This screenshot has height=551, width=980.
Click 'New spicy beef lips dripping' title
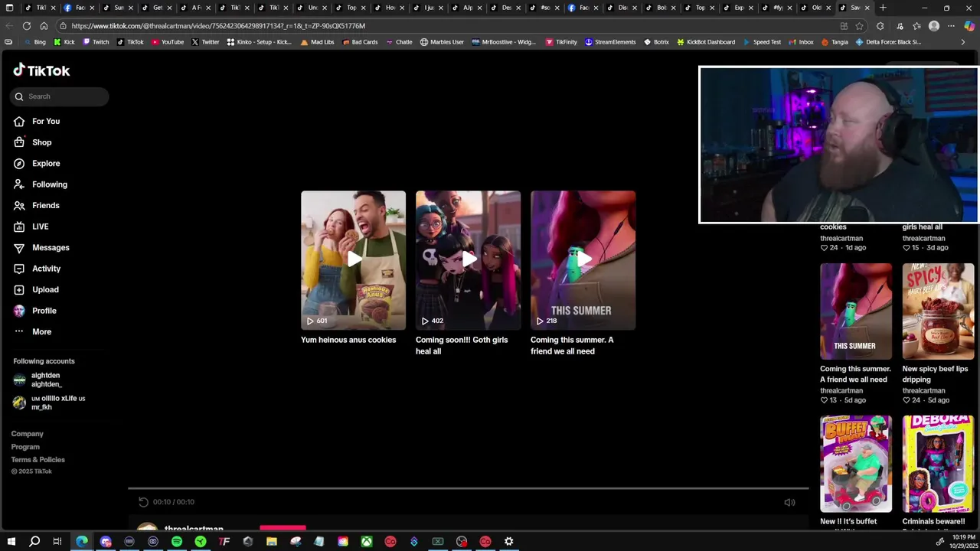[935, 374]
